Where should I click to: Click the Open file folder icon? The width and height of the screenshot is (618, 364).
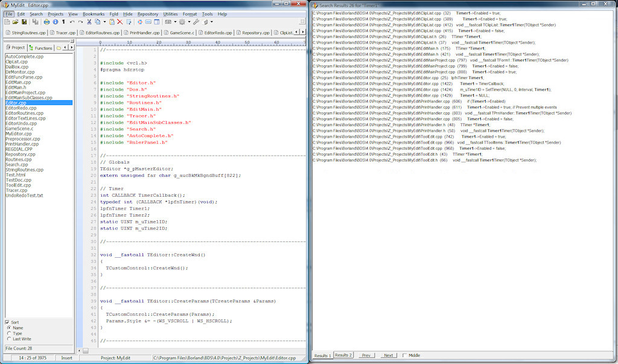15,22
